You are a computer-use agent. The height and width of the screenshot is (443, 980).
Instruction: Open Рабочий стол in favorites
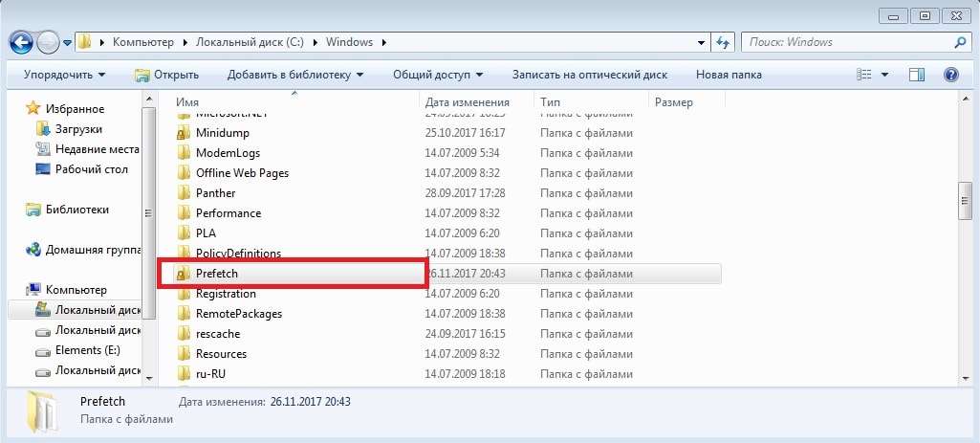pyautogui.click(x=91, y=169)
